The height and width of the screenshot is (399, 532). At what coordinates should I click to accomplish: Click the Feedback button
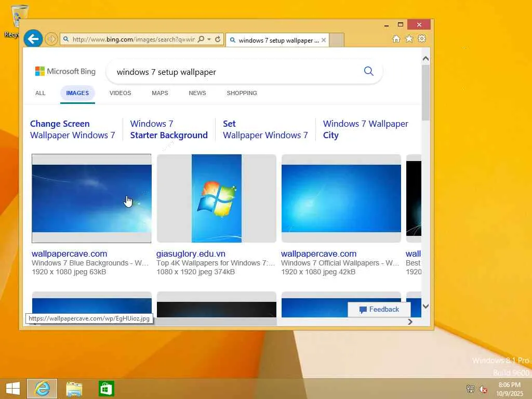click(379, 310)
